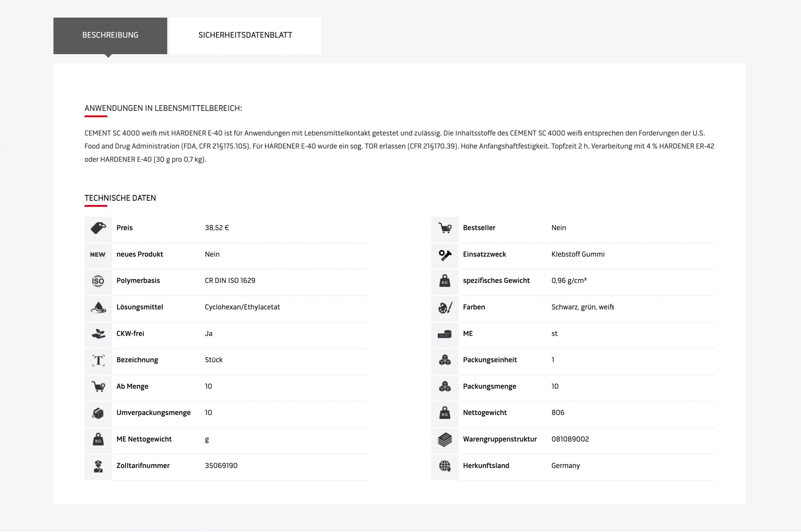Click the price value 38,52 €
Viewport: 801px width, 532px height.
coord(217,228)
